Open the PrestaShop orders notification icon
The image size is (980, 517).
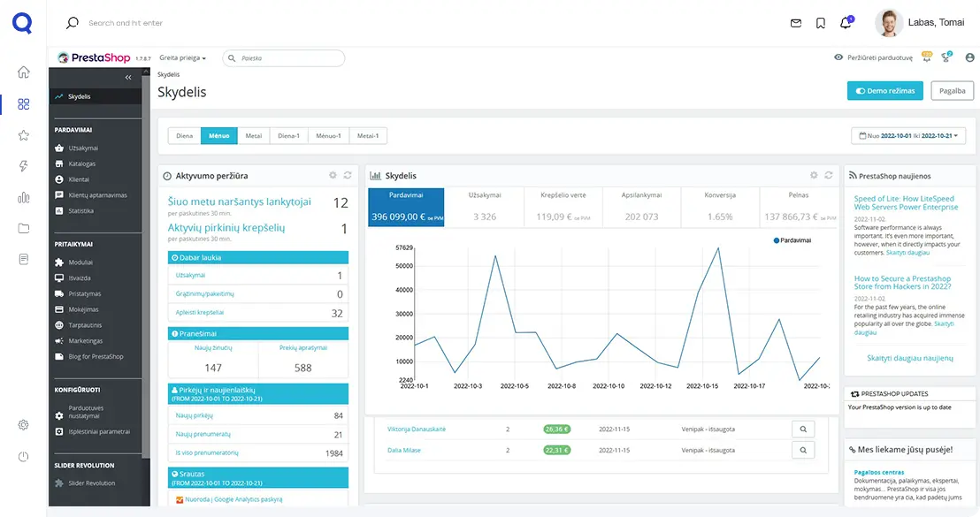pos(926,57)
